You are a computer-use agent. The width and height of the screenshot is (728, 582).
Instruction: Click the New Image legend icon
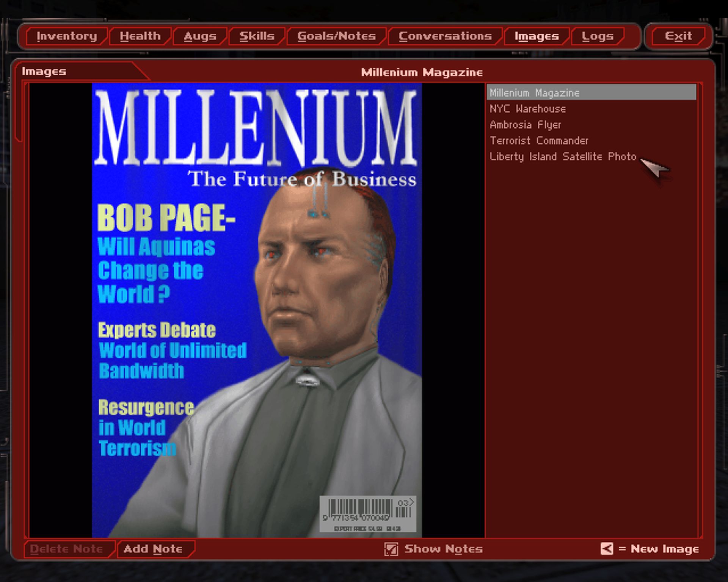pyautogui.click(x=607, y=549)
